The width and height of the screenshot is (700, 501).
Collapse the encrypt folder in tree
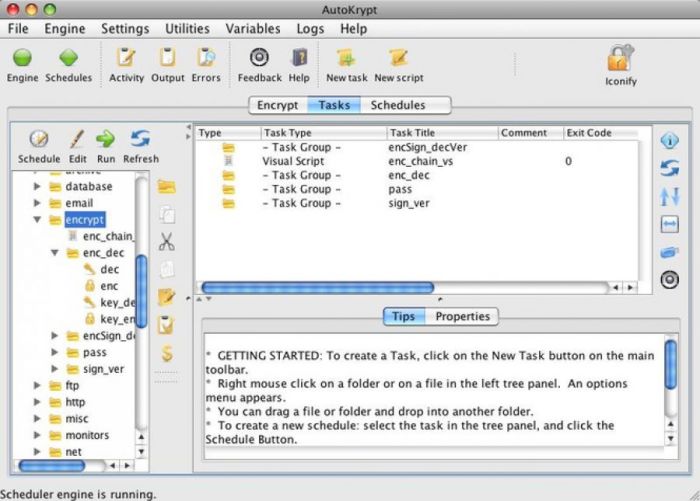(x=37, y=219)
